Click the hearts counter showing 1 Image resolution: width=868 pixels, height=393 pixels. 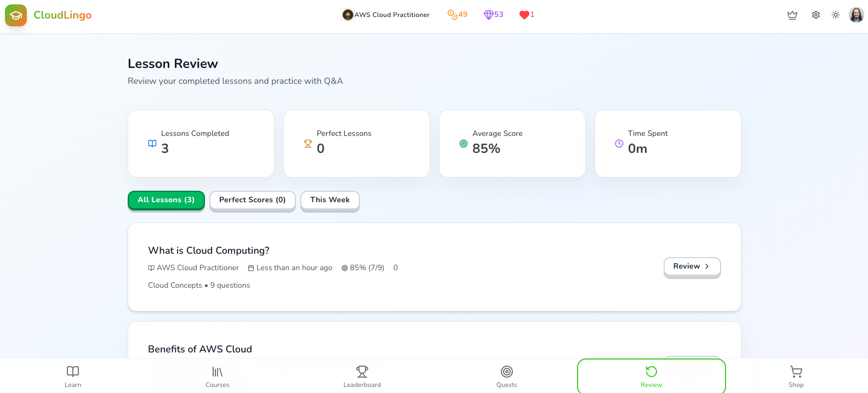pyautogui.click(x=527, y=15)
